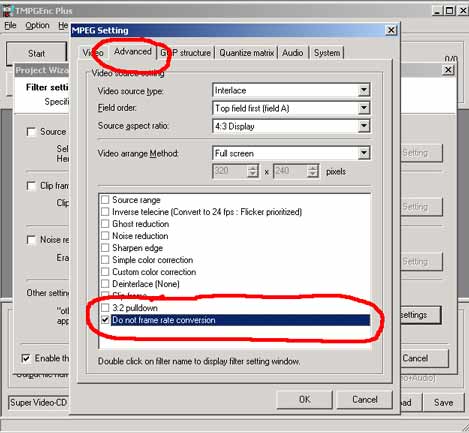
Task: Check Custom color correction
Action: pyautogui.click(x=105, y=272)
